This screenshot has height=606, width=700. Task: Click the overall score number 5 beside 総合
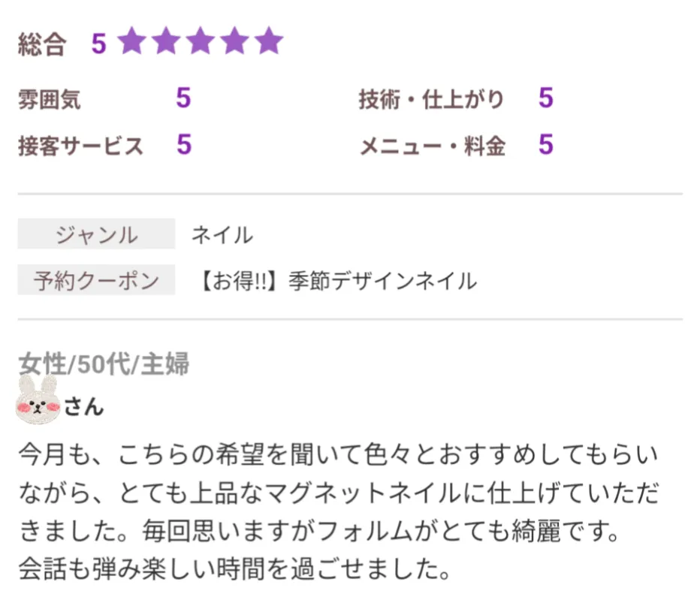point(98,44)
